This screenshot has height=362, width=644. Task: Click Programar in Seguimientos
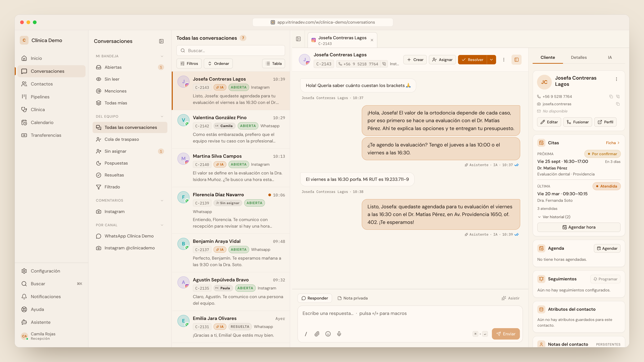(x=605, y=279)
